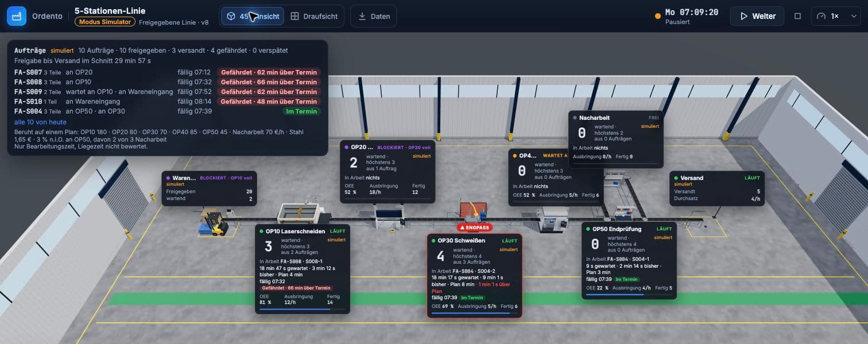
Task: Click the yellow forklift model at Wareneingang
Action: click(x=216, y=224)
